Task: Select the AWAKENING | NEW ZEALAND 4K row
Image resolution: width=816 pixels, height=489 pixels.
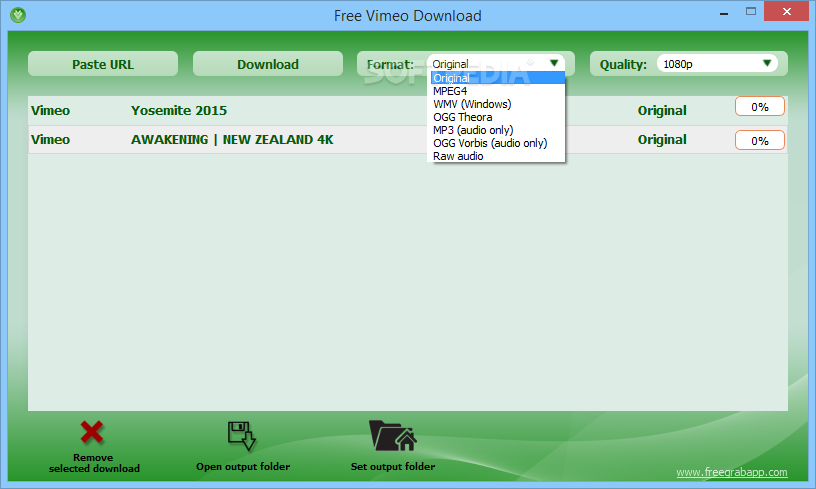Action: pos(407,139)
